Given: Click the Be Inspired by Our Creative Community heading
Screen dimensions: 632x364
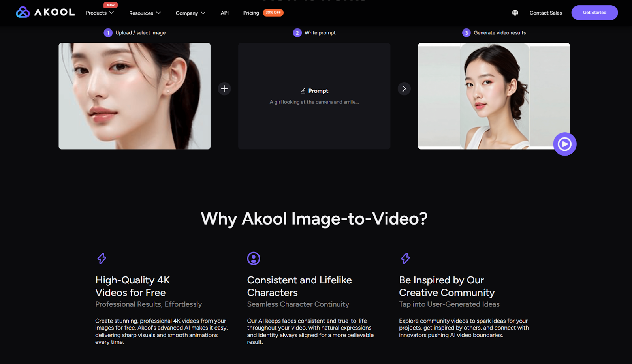Looking at the screenshot, I should pos(447,286).
